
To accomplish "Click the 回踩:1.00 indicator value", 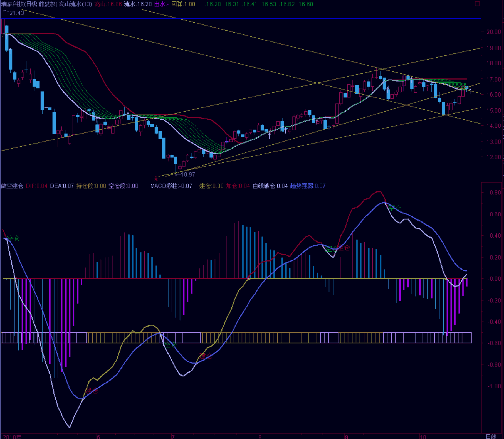I will [183, 4].
